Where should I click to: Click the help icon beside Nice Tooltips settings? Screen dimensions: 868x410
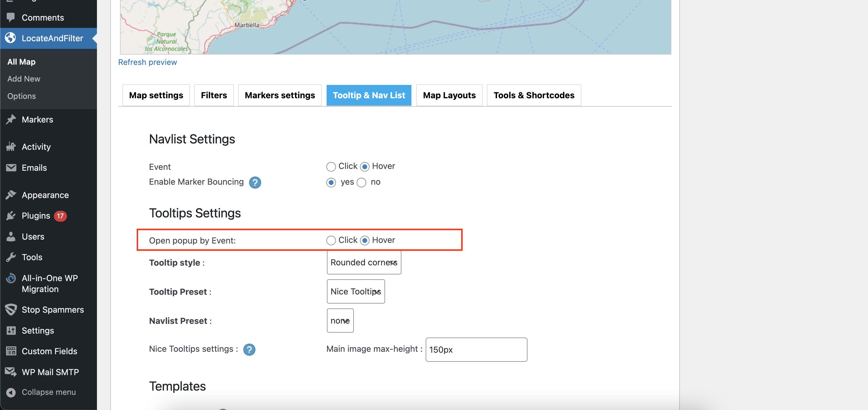click(x=249, y=349)
